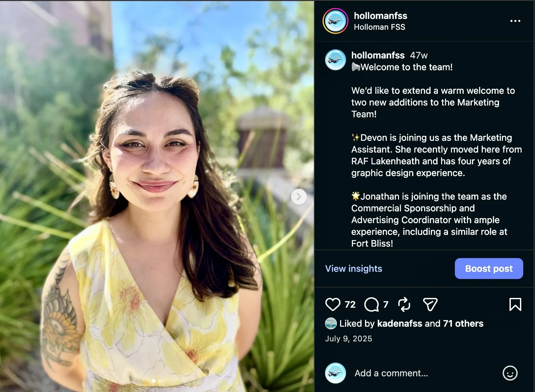Open the kadenafss profile link
This screenshot has width=535, height=392.
[x=400, y=323]
